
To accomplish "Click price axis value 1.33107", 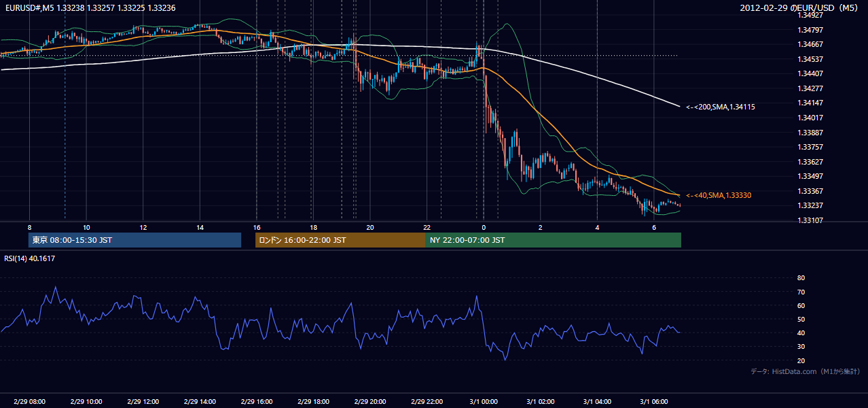I will click(x=810, y=220).
